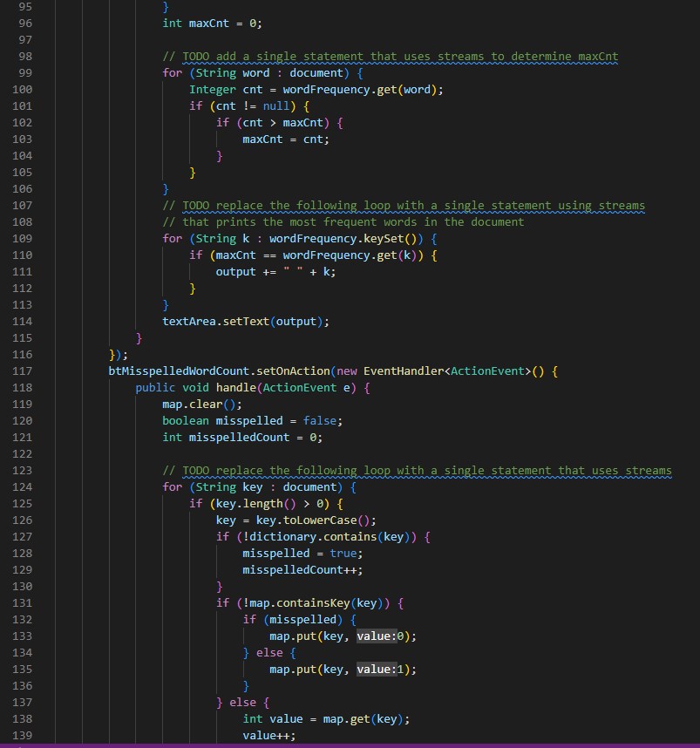This screenshot has height=748, width=700.
Task: Click the value:1 inlay hint on line 135
Action: coord(377,669)
